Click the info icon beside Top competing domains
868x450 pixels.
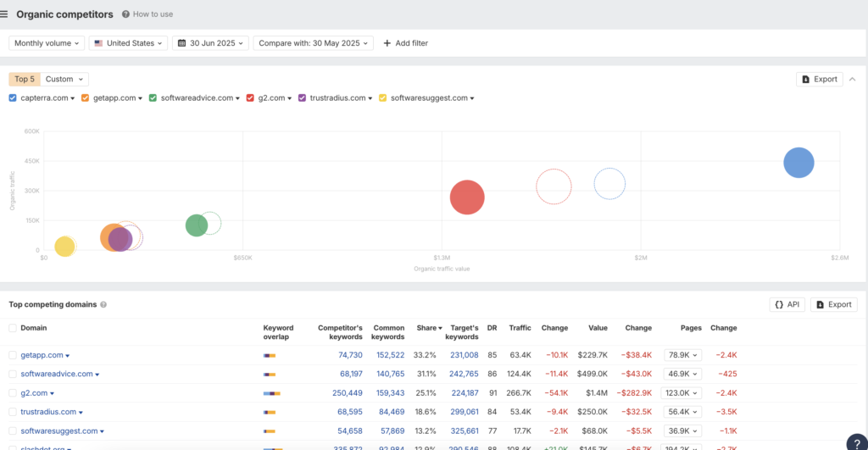coord(103,304)
